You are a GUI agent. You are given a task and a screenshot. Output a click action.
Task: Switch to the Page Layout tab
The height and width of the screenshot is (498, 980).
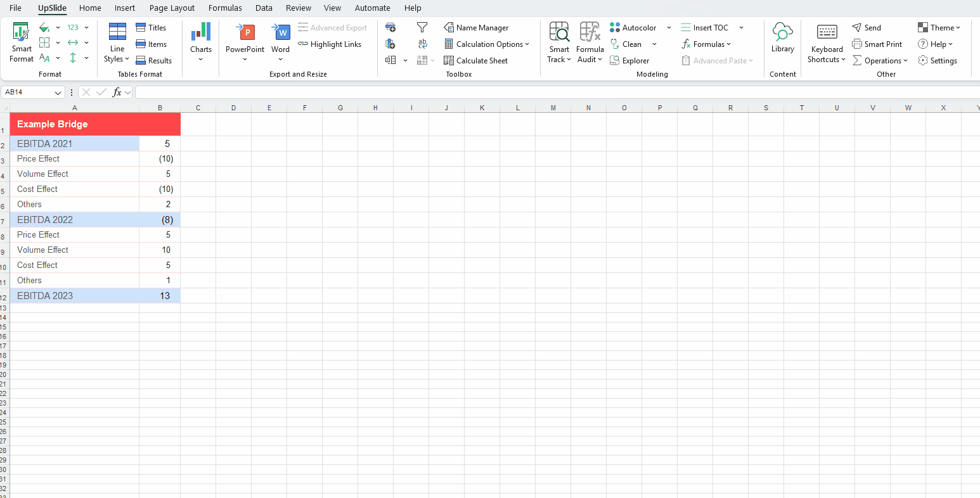click(172, 8)
